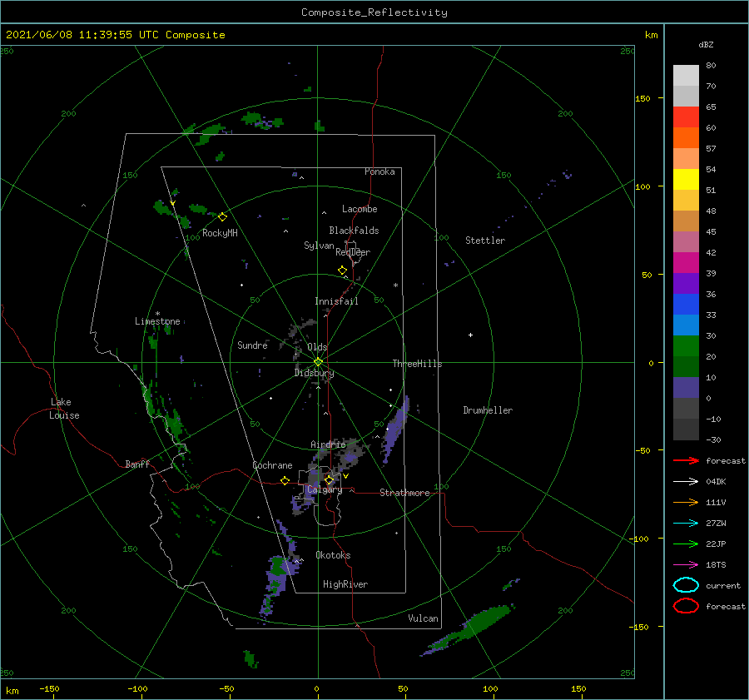749x700 pixels.
Task: Click the Cochrane city label
Action: tap(272, 465)
